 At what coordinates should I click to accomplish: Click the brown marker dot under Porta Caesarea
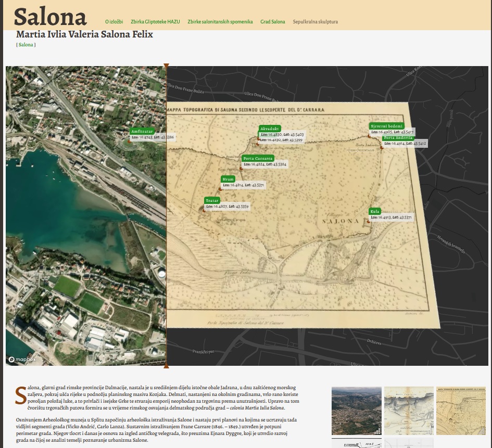click(241, 169)
